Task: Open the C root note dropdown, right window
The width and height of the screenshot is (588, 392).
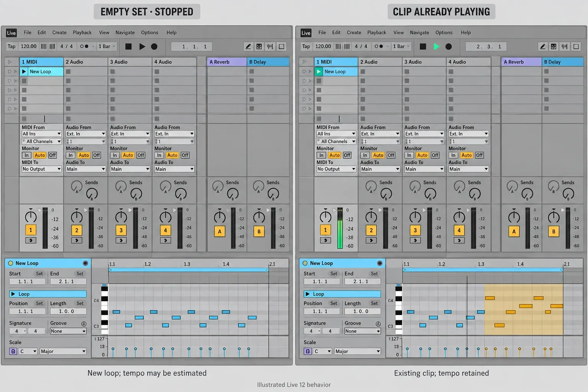Action: click(322, 351)
